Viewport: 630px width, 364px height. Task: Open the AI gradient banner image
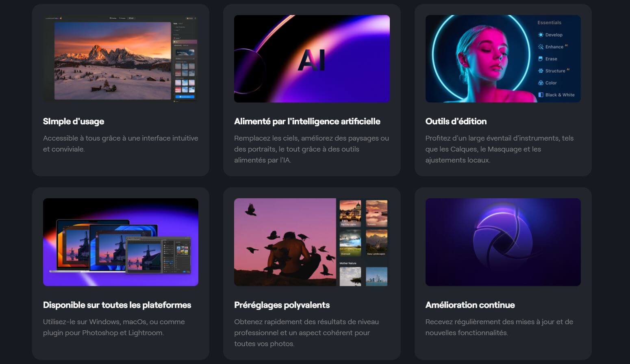pyautogui.click(x=312, y=59)
